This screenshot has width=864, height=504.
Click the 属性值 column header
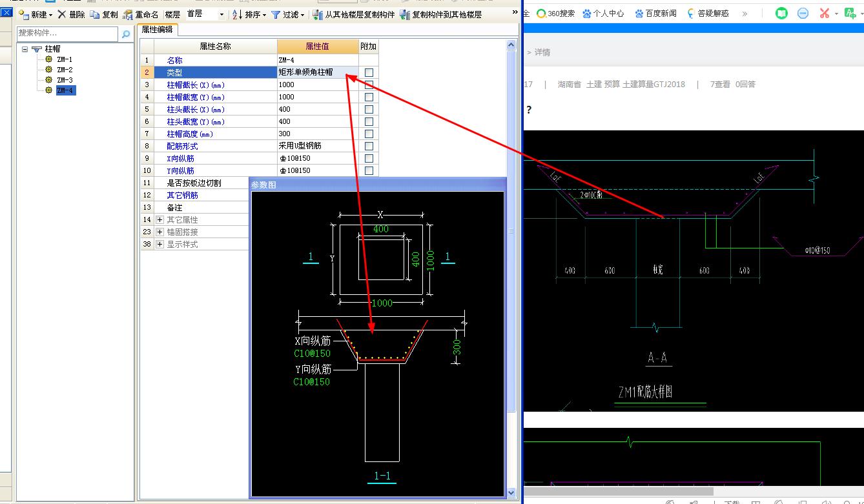click(x=318, y=46)
